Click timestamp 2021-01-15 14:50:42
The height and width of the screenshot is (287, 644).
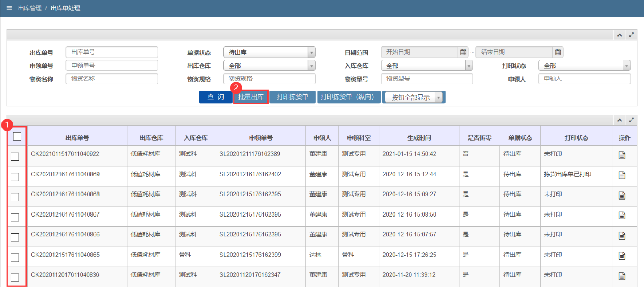click(409, 154)
